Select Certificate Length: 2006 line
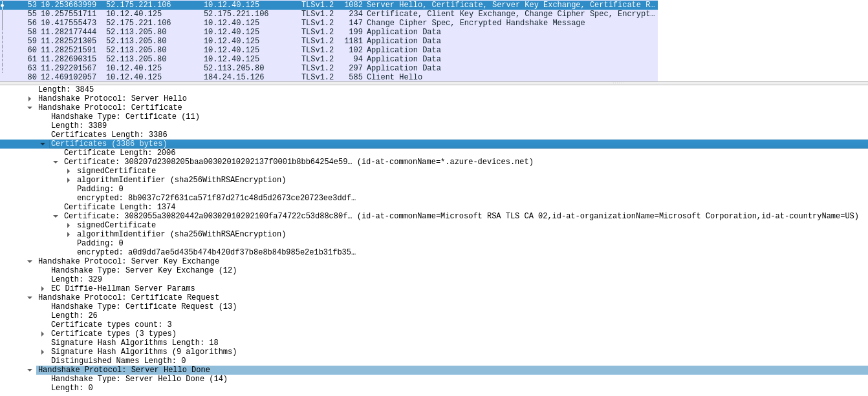This screenshot has width=868, height=396. click(120, 153)
